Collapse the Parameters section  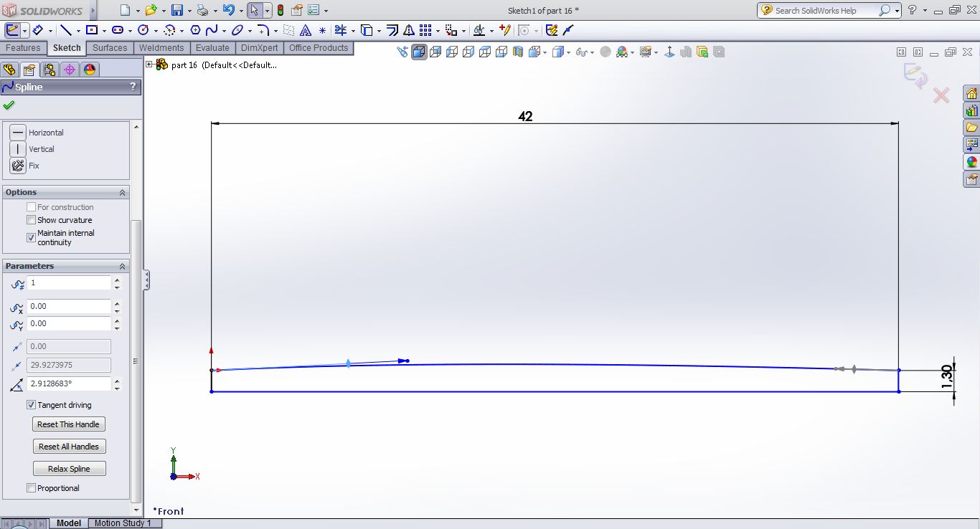(122, 266)
